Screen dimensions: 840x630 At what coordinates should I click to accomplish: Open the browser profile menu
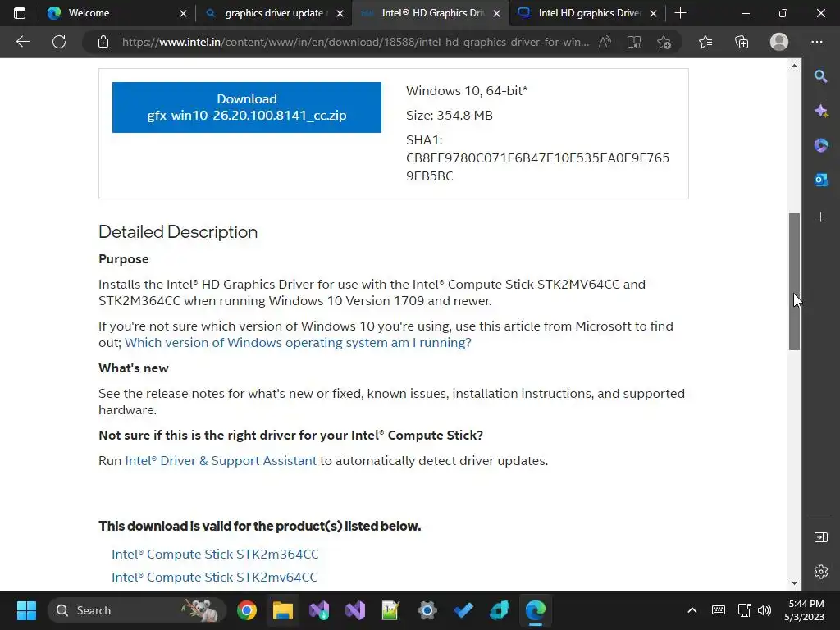coord(779,42)
